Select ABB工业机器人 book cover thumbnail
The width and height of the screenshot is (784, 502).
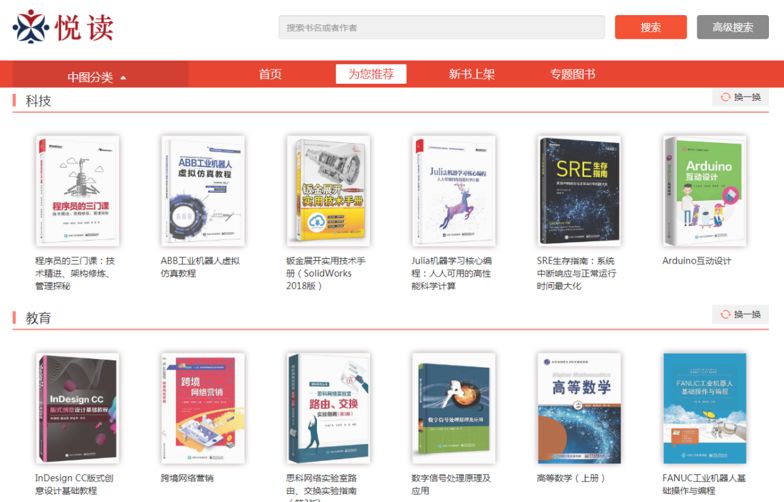(x=203, y=191)
